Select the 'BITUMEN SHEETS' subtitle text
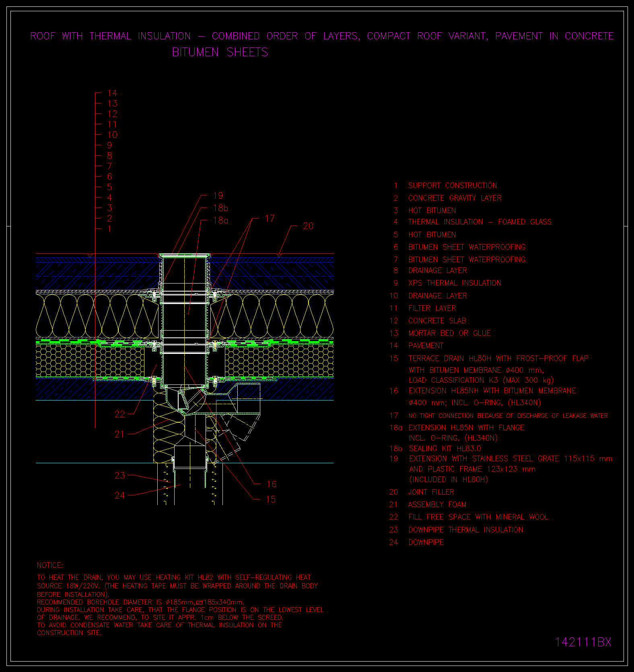The height and width of the screenshot is (672, 634). pyautogui.click(x=220, y=52)
